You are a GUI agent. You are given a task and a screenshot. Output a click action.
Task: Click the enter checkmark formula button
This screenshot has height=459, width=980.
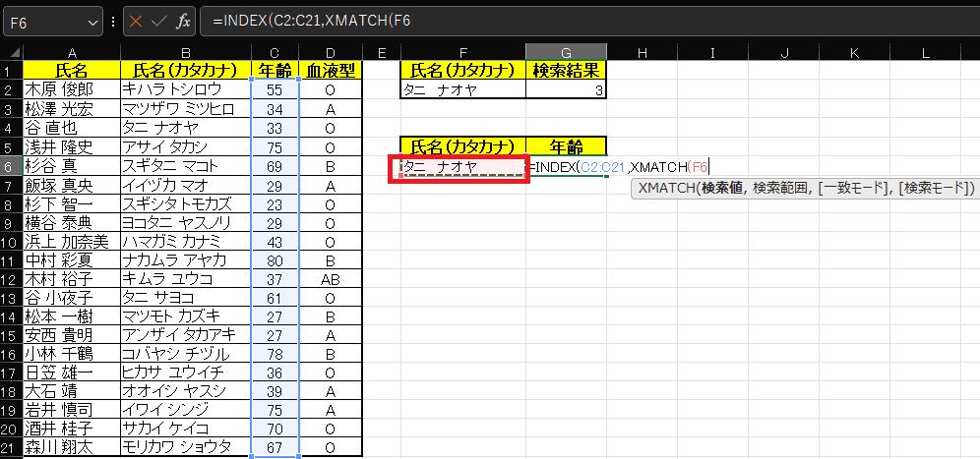(x=159, y=21)
